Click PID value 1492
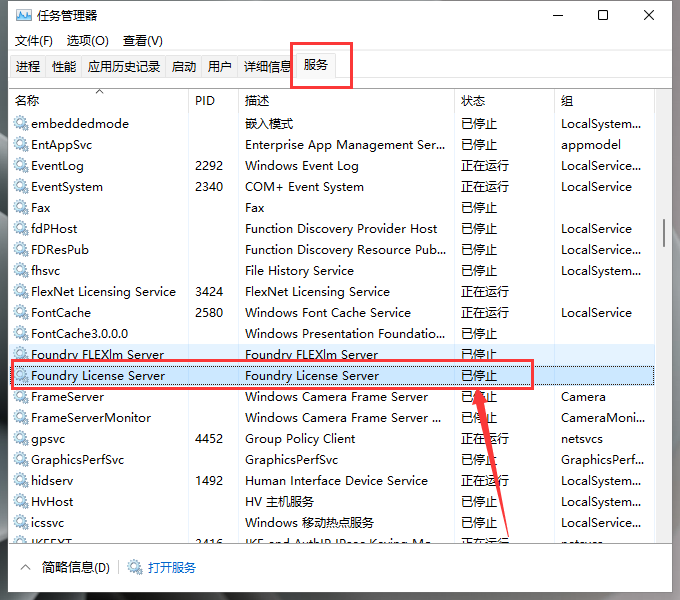Image resolution: width=680 pixels, height=600 pixels. point(209,480)
